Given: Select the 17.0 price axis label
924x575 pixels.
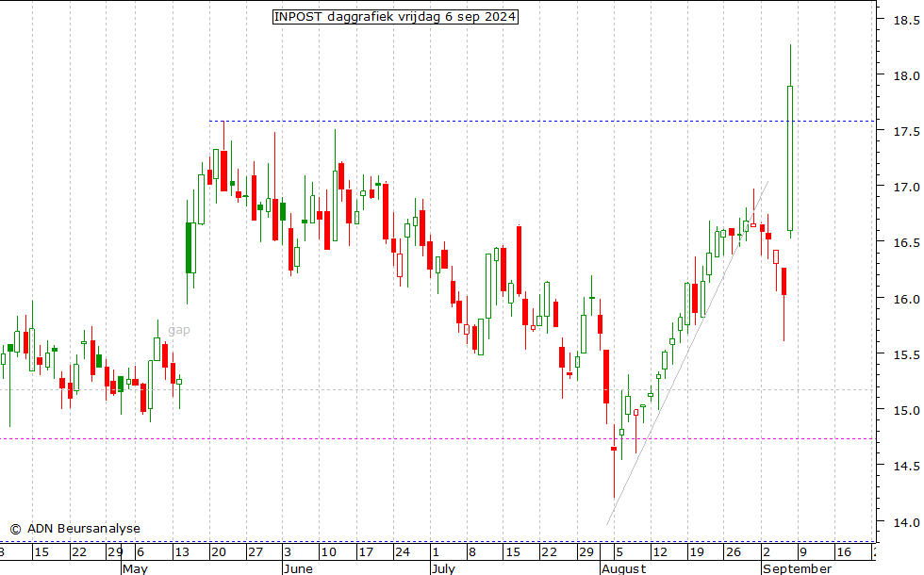Looking at the screenshot, I should [x=906, y=187].
